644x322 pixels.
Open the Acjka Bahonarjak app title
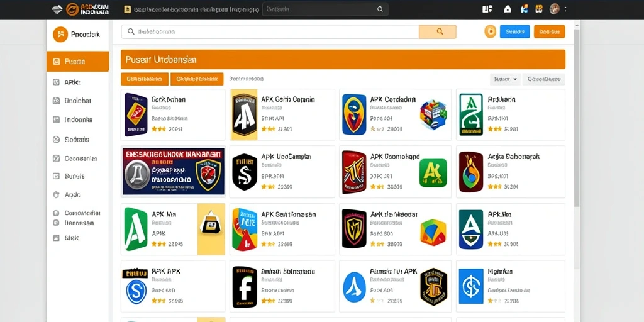tap(513, 157)
